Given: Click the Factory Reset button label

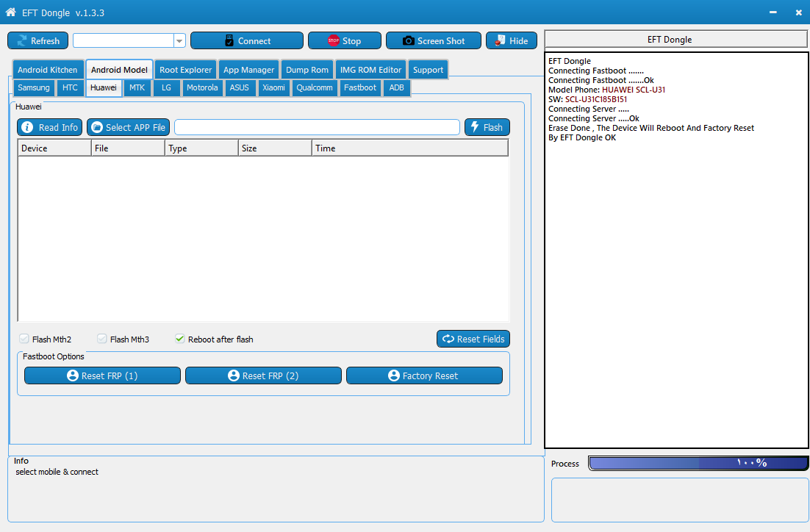Looking at the screenshot, I should point(430,376).
